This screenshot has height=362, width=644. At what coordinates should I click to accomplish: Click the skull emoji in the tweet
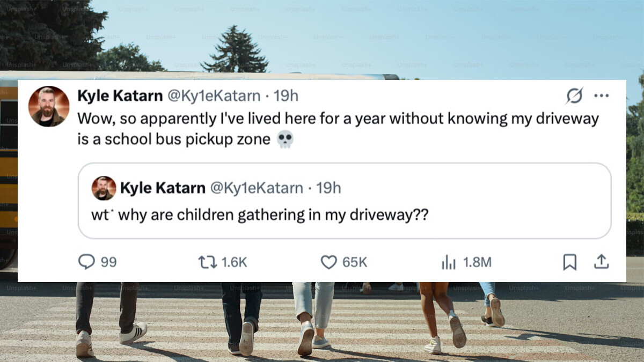(285, 140)
